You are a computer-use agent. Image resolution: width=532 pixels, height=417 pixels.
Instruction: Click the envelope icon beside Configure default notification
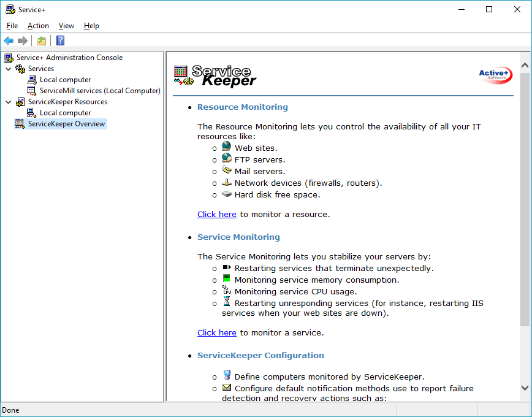coord(227,387)
